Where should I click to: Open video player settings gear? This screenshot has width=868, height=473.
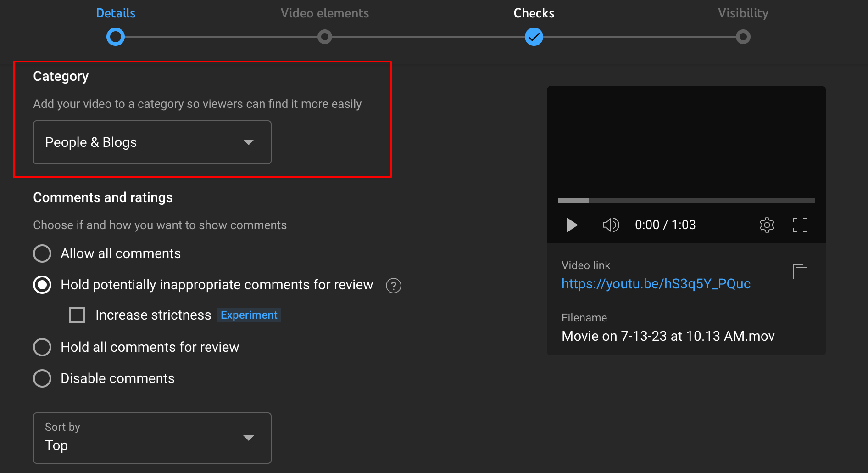tap(767, 225)
